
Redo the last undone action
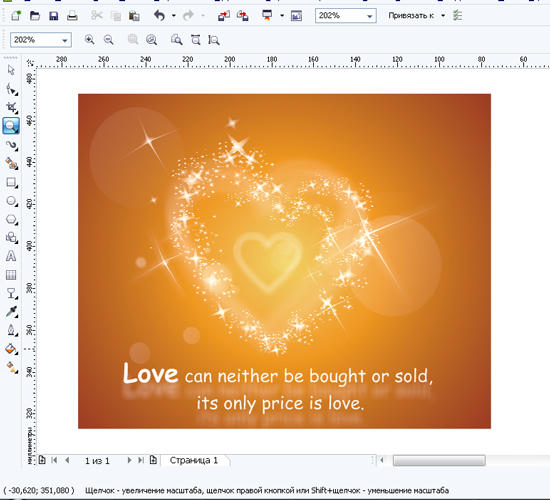point(188,15)
